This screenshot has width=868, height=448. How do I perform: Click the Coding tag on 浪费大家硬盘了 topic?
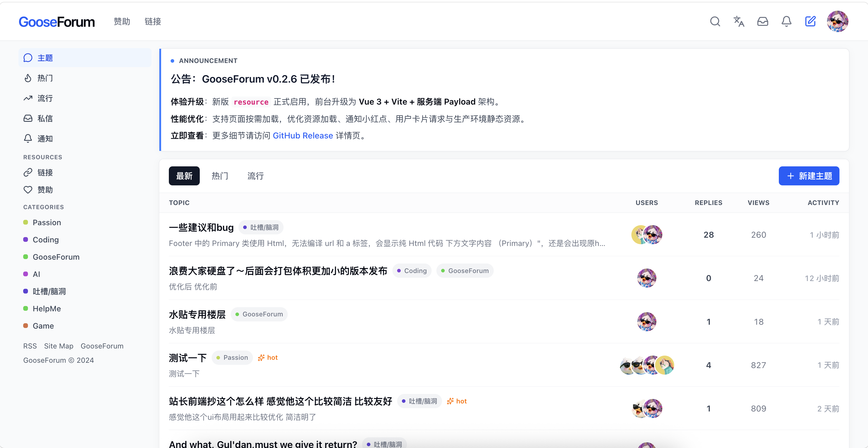click(x=412, y=271)
